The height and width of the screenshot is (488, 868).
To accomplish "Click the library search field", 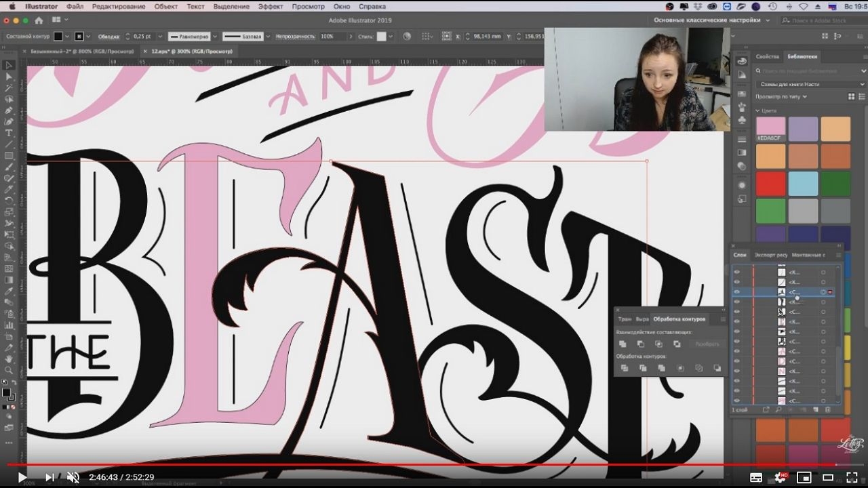I will coord(811,70).
